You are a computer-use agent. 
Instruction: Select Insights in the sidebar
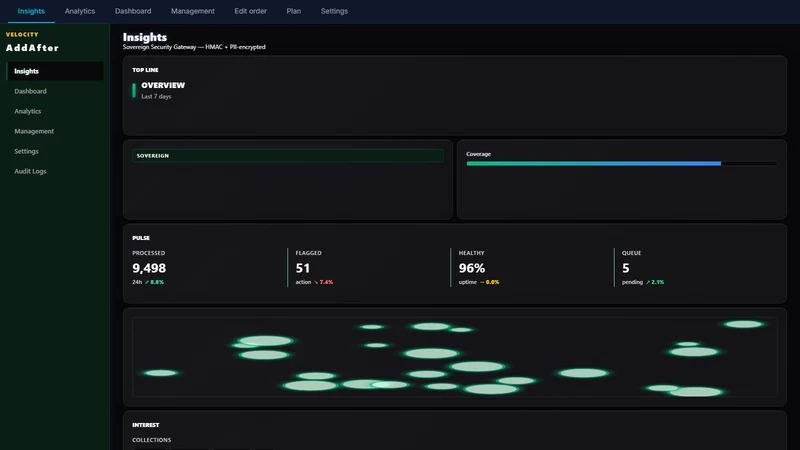coord(55,71)
